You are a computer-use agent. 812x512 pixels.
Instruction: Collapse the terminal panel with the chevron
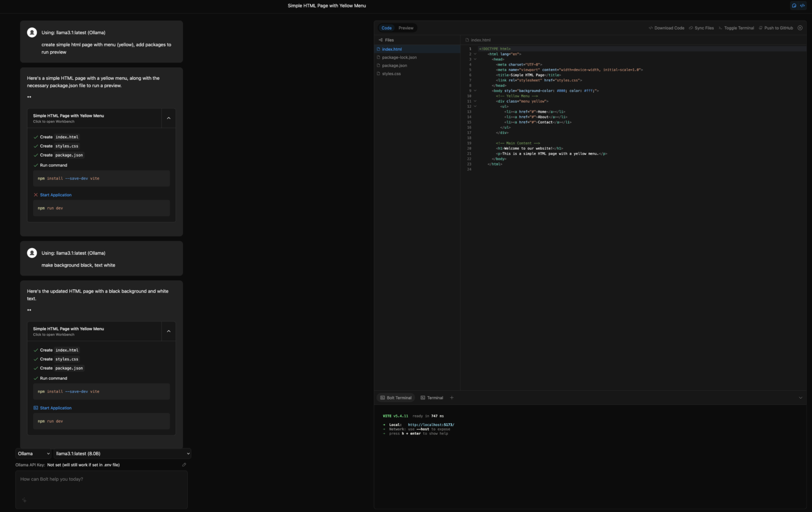point(800,397)
